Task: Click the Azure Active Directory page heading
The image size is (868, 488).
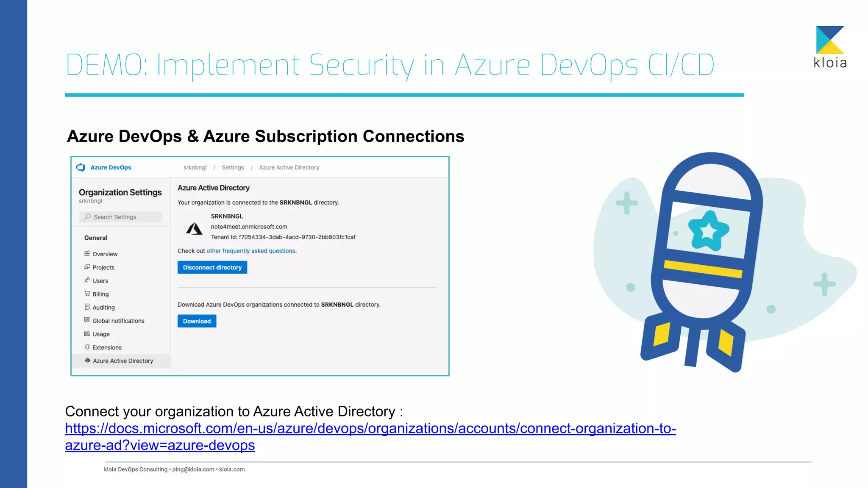Action: click(213, 188)
